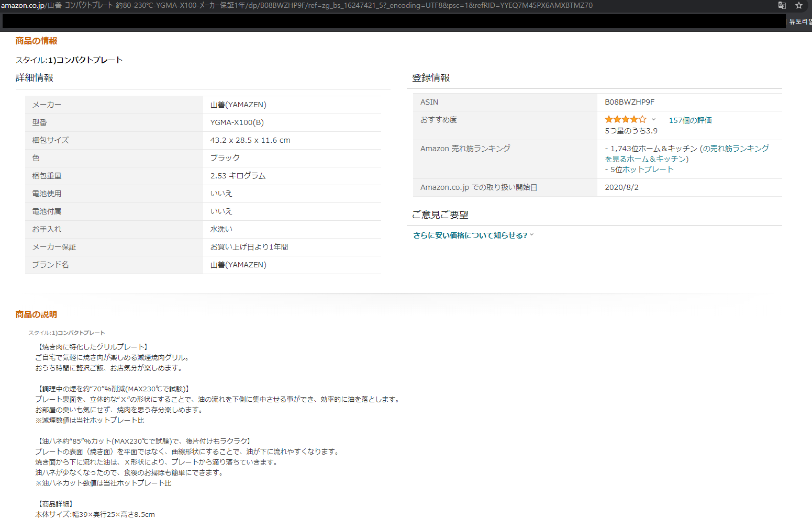
Task: Open the ホットプレート category ranking link
Action: point(648,169)
